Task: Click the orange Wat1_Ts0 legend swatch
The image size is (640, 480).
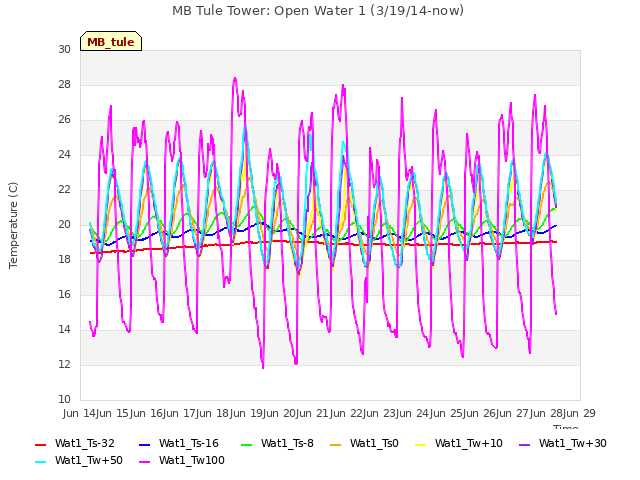Action: [x=336, y=444]
